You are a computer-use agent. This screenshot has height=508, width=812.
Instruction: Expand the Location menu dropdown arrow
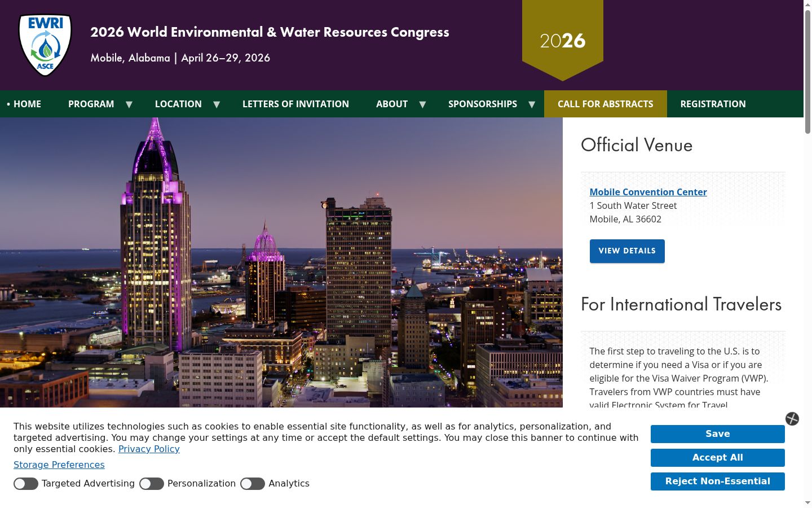(217, 104)
